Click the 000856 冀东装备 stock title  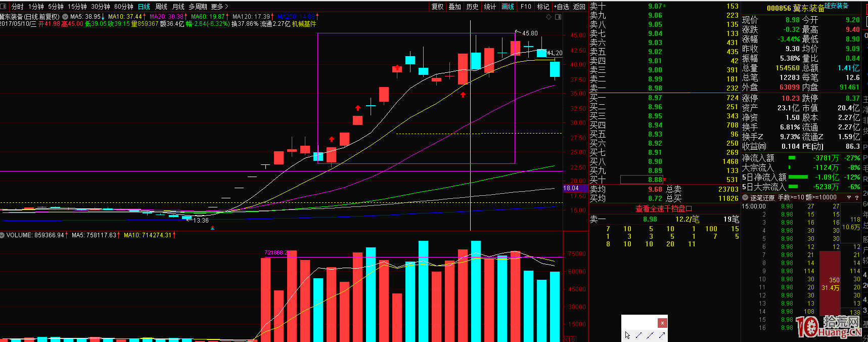(x=796, y=8)
